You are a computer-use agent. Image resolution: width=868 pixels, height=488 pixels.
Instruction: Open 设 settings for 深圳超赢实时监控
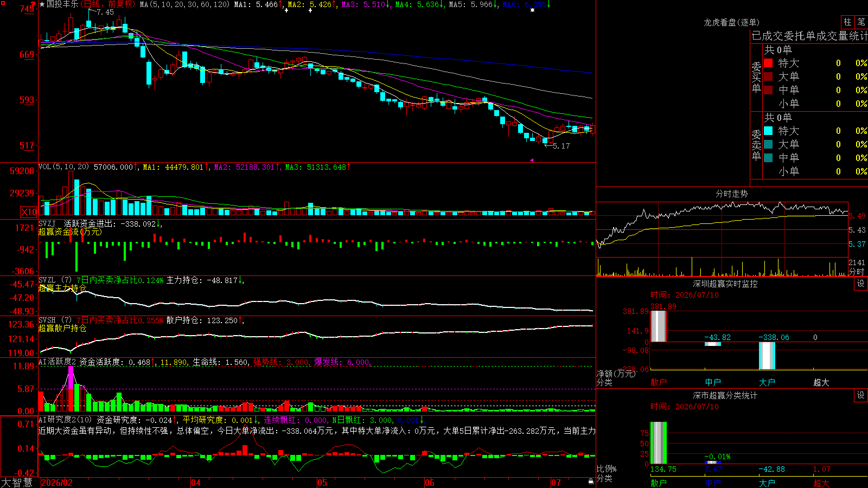[x=861, y=284]
